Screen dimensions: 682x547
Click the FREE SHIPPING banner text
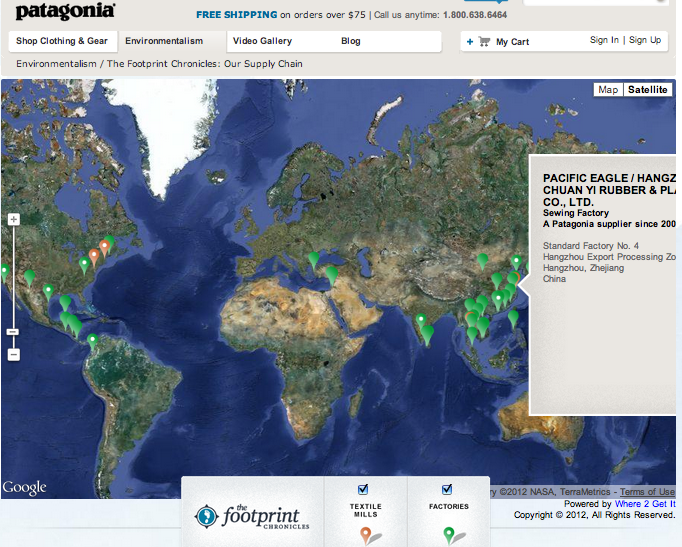point(237,15)
